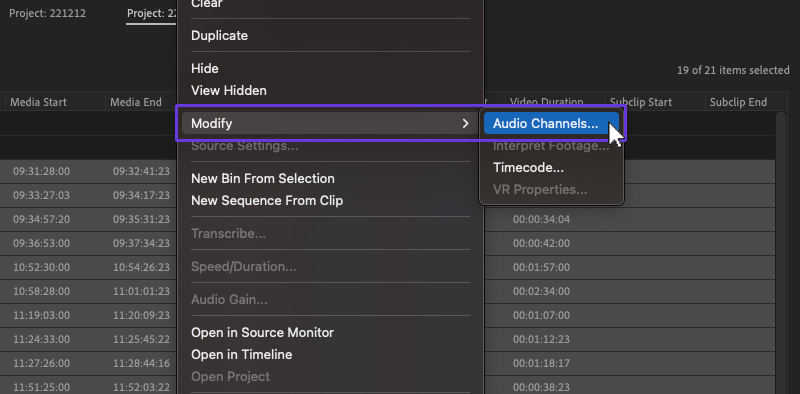The height and width of the screenshot is (394, 800).
Task: Select Media End cell 09:37:34:23
Action: coord(141,243)
